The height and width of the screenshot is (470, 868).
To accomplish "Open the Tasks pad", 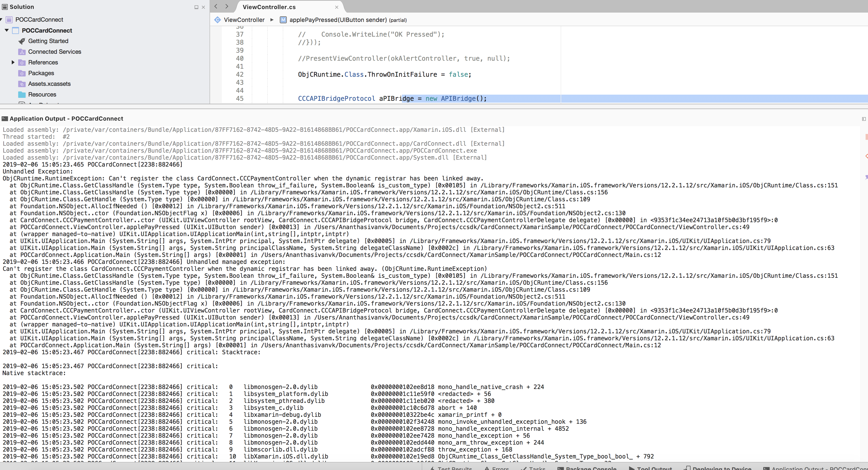I will [x=533, y=468].
